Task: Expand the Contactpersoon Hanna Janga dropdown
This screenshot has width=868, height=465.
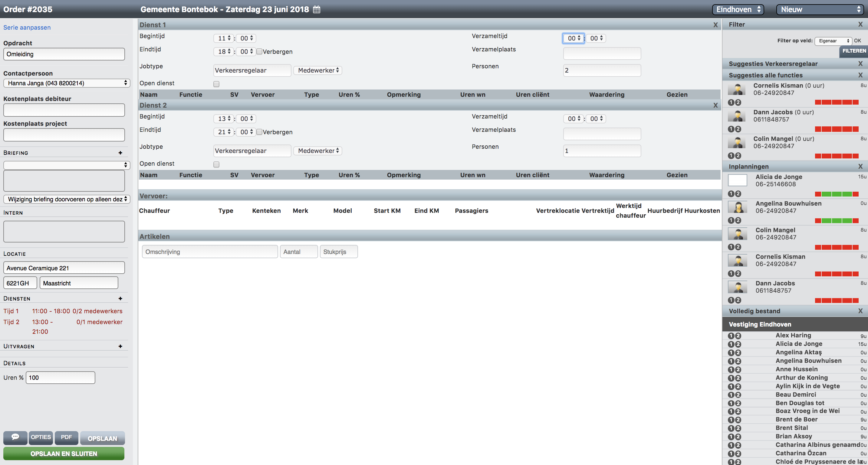Action: (x=66, y=83)
